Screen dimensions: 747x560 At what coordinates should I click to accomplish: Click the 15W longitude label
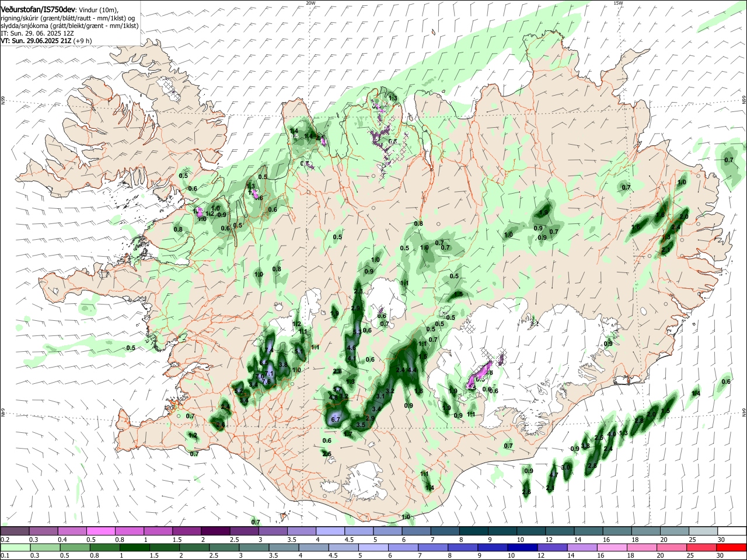tap(618, 3)
